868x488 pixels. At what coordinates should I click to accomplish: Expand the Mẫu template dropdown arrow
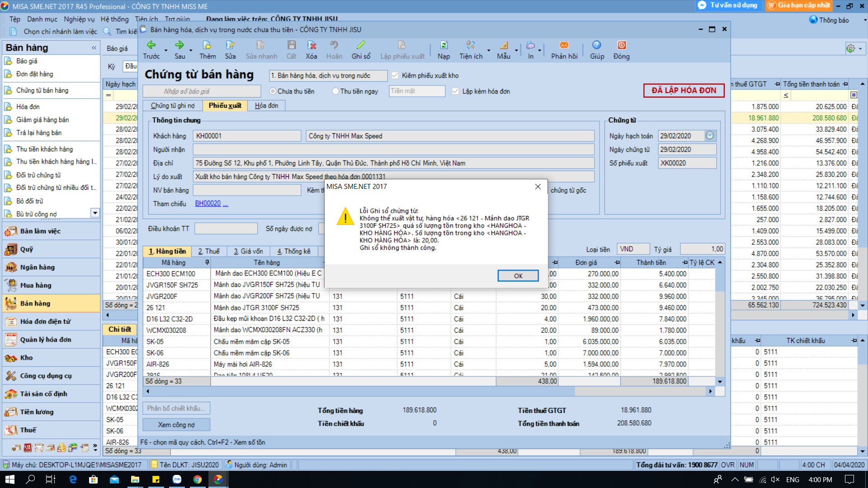tap(516, 50)
